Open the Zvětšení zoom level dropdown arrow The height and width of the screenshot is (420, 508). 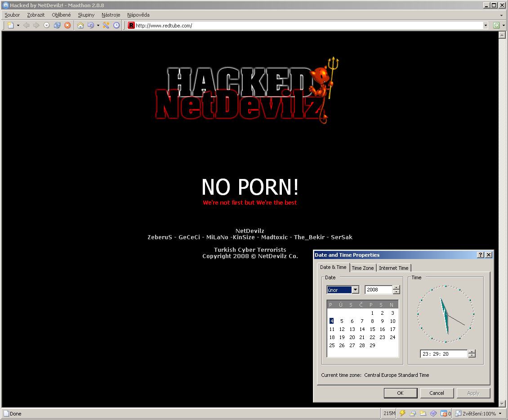click(x=500, y=414)
